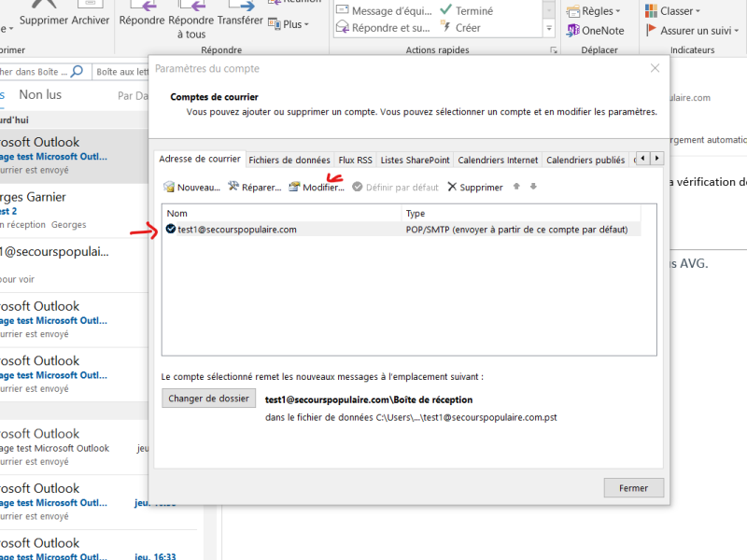747x560 pixels.
Task: Open Calendriers Internet tab
Action: click(498, 160)
